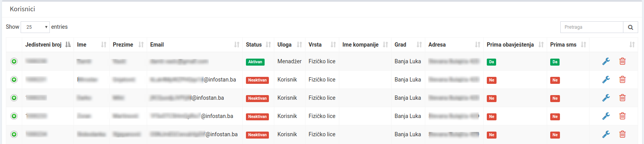Viewport: 644px width, 144px height.
Task: Expand first row with green plus
Action: click(x=14, y=61)
